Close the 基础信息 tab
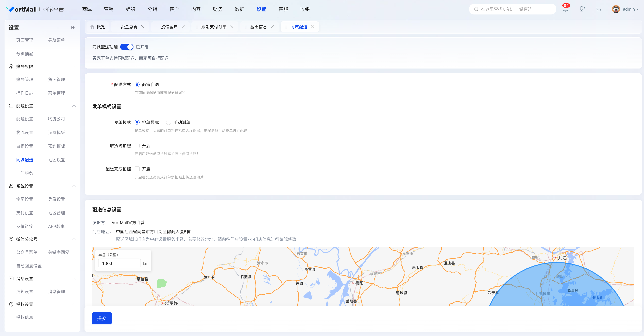This screenshot has width=644, height=336. (x=272, y=27)
